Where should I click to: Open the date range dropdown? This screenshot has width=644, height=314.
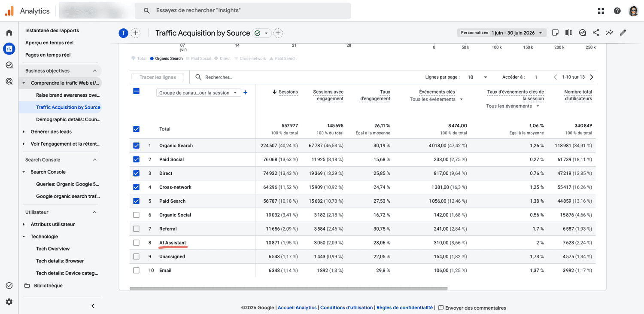click(x=502, y=33)
